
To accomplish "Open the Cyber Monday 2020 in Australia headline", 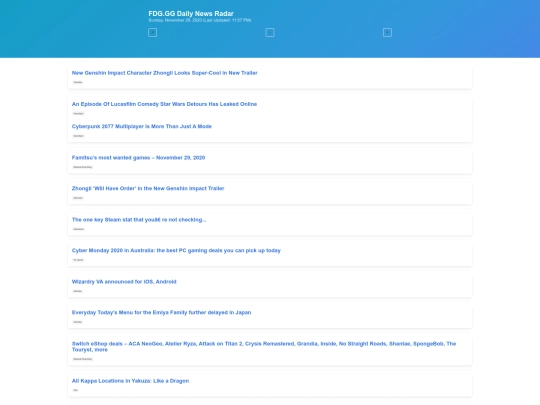I will [176, 250].
